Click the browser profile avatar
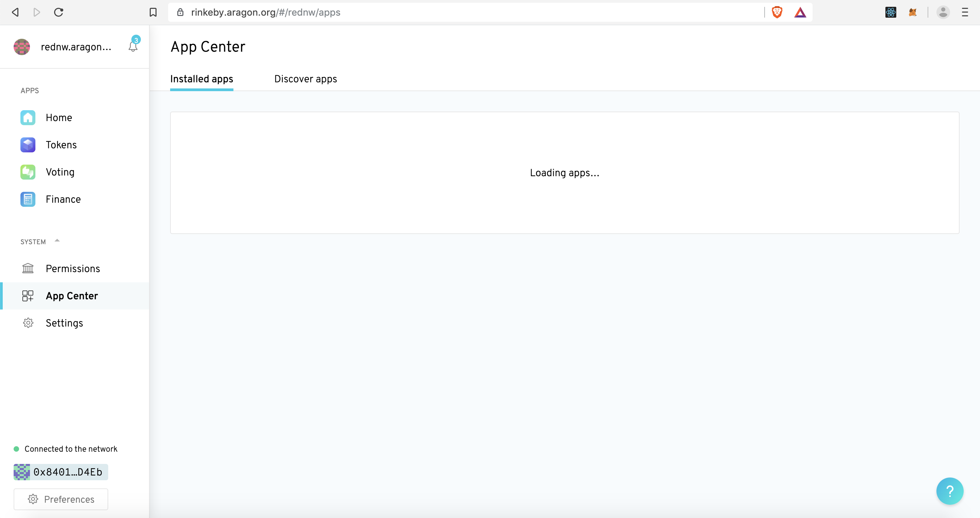The height and width of the screenshot is (518, 980). pyautogui.click(x=943, y=12)
